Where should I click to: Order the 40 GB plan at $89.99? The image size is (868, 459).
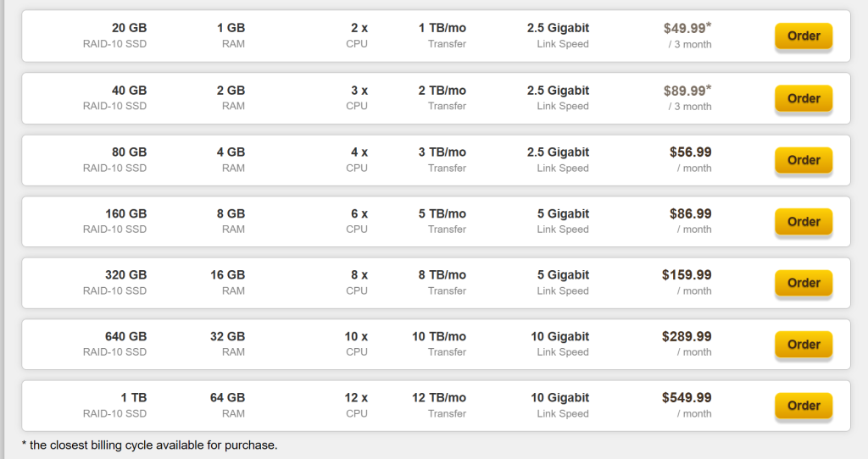804,98
